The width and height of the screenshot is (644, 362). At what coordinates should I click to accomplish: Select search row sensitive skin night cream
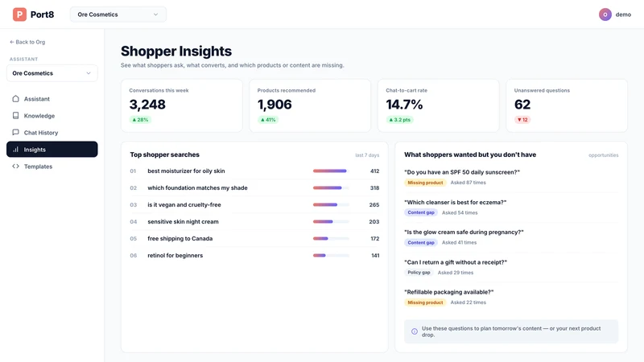(x=254, y=222)
